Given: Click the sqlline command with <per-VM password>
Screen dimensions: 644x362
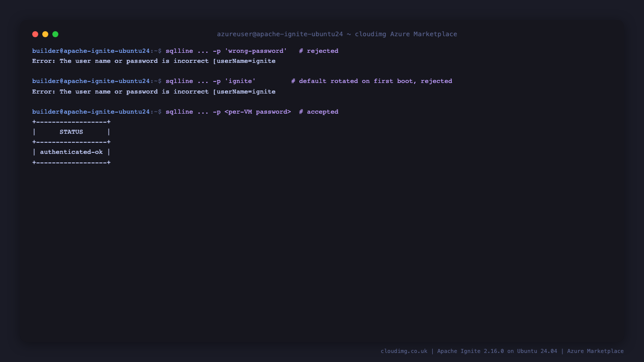Looking at the screenshot, I should 228,112.
